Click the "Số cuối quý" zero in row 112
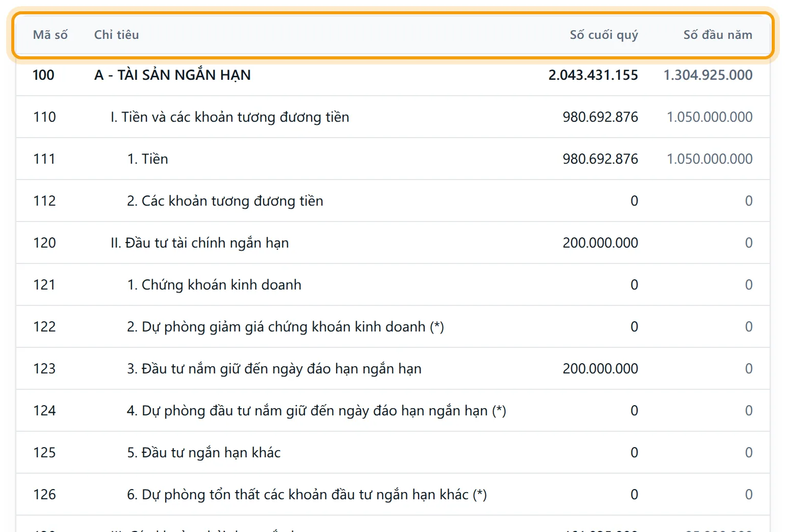This screenshot has height=532, width=785. click(x=634, y=201)
